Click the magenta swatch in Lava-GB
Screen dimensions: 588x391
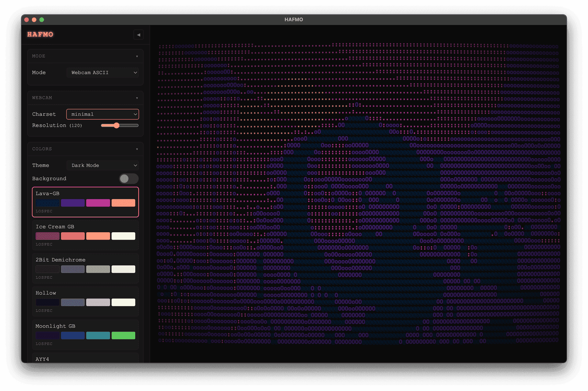coord(98,203)
